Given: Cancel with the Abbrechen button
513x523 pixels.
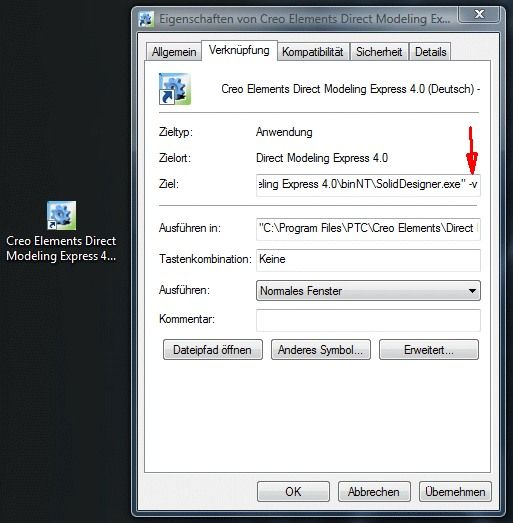Looking at the screenshot, I should 374,491.
